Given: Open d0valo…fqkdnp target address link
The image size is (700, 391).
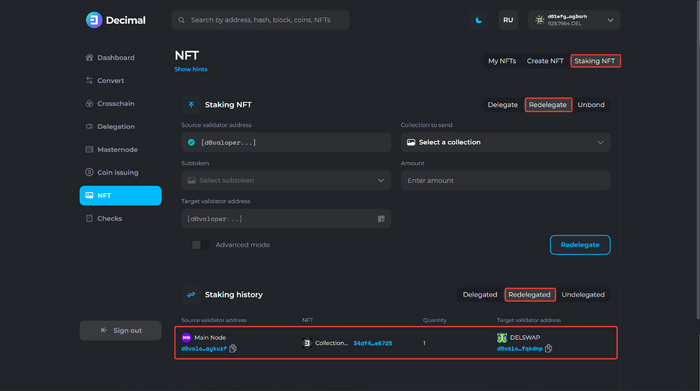Looking at the screenshot, I should click(x=520, y=349).
